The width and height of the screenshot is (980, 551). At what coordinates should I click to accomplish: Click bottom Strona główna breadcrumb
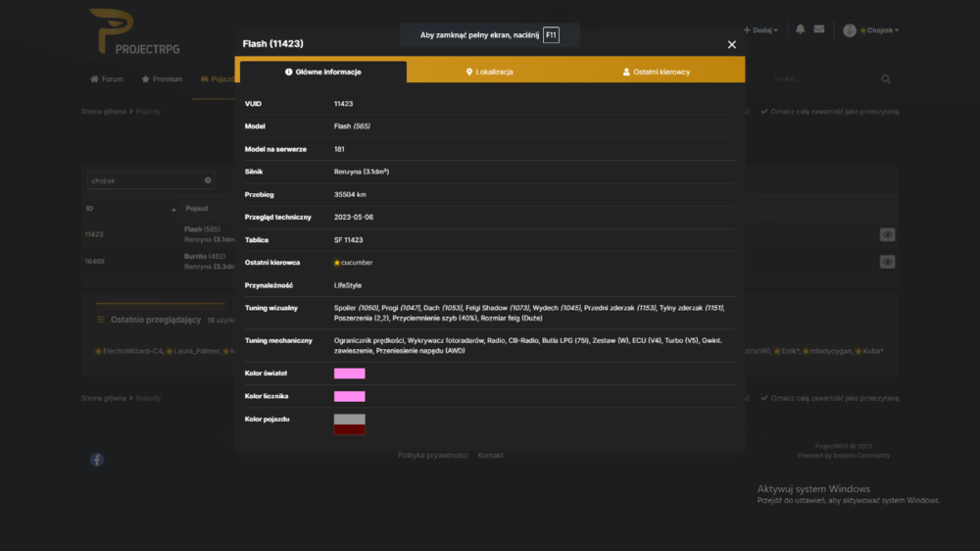pyautogui.click(x=103, y=398)
